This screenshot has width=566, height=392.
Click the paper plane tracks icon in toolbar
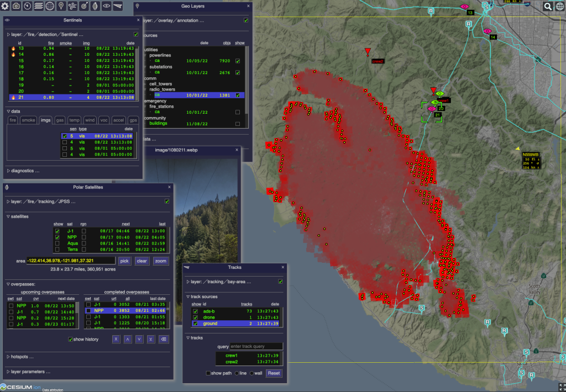[118, 6]
